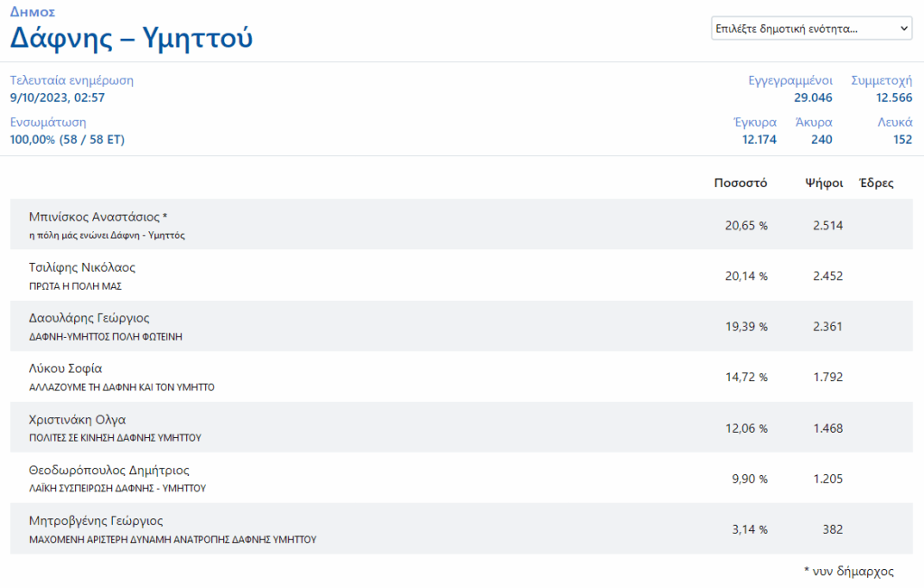Click the last update timestamp 9/10/2023, 02:57

coord(57,98)
